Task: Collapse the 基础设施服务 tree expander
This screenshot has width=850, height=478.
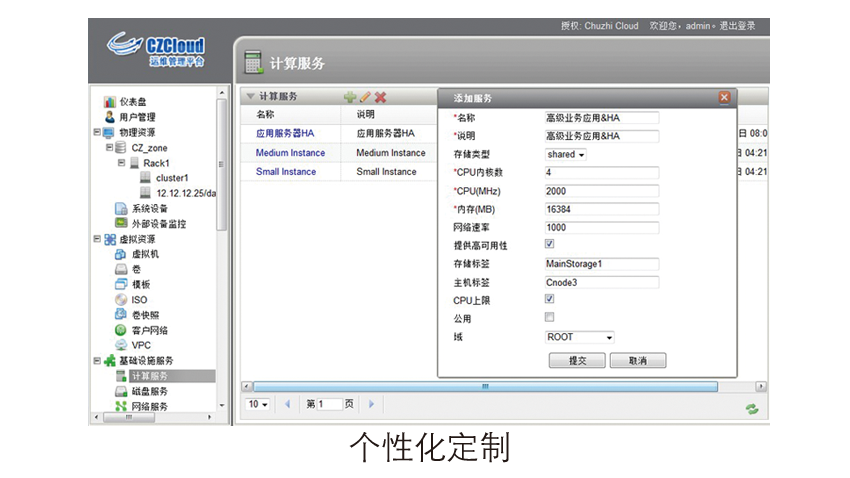Action: point(97,360)
